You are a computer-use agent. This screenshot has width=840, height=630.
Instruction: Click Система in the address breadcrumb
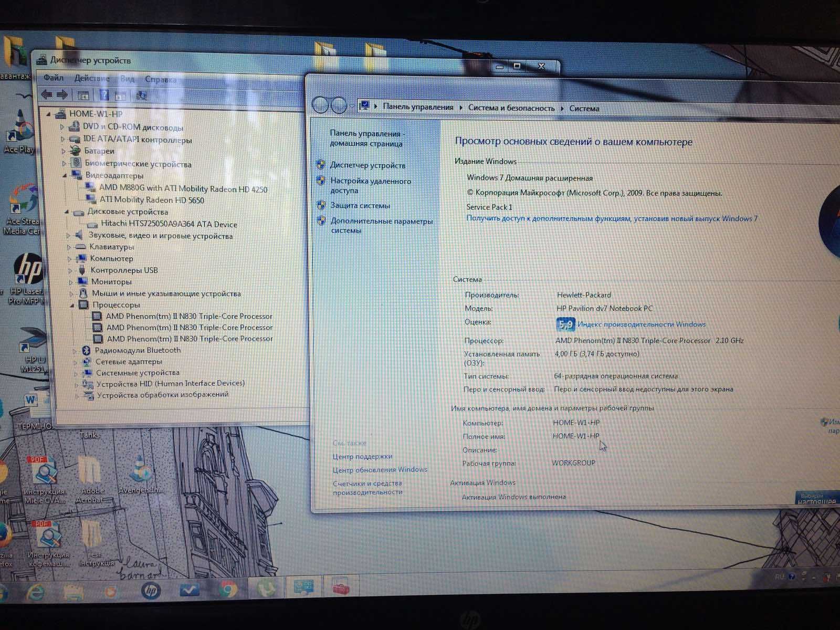tap(584, 109)
